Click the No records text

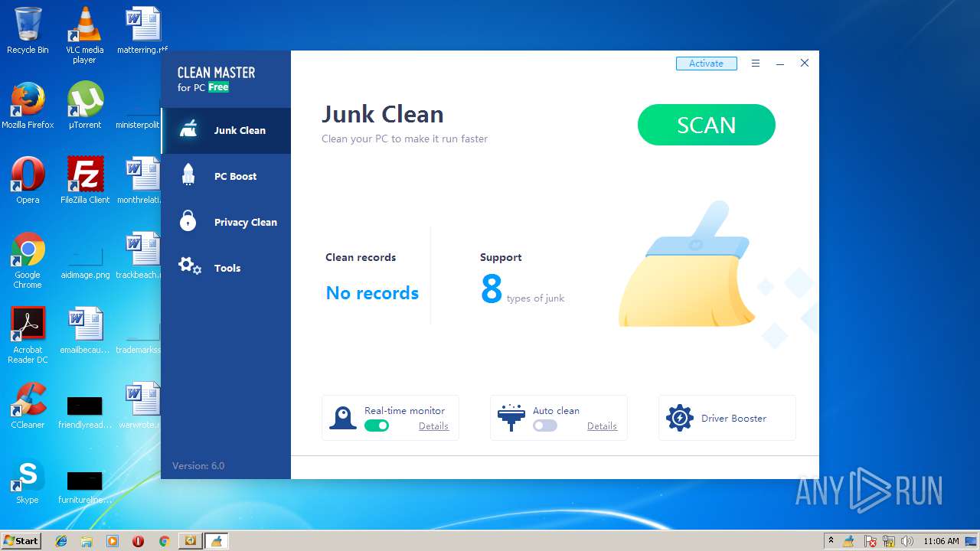coord(372,293)
